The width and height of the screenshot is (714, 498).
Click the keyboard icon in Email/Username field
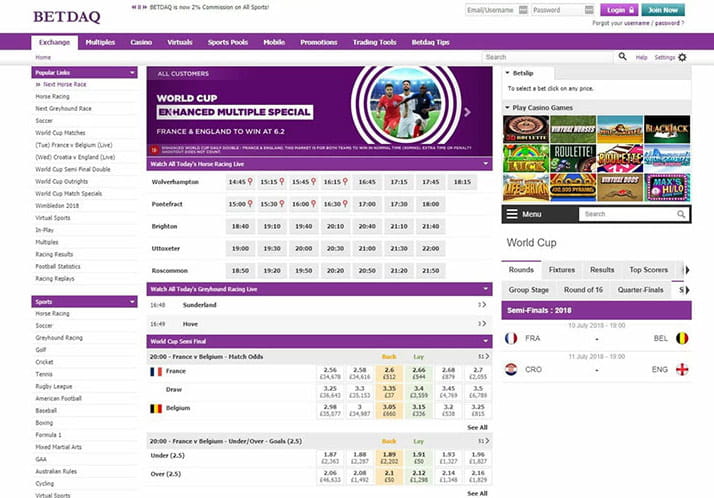pos(523,10)
